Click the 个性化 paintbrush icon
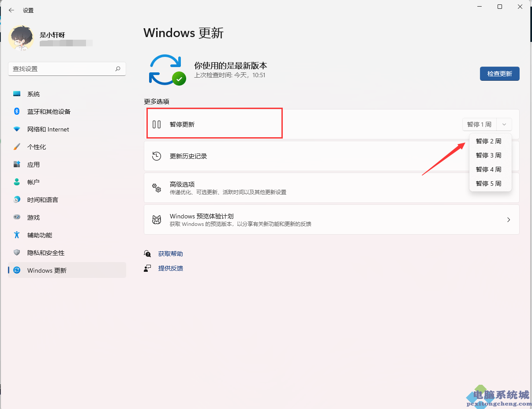 [x=17, y=147]
